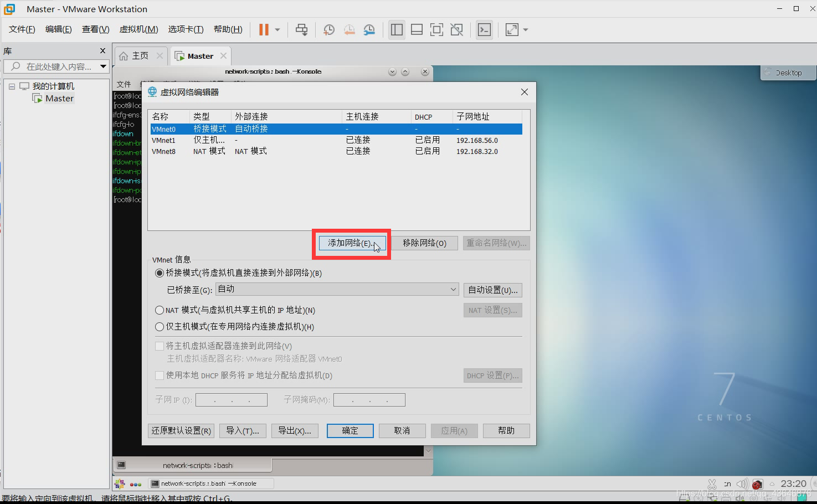The width and height of the screenshot is (817, 504).
Task: Collapse the 我的计算机 tree node
Action: point(12,86)
